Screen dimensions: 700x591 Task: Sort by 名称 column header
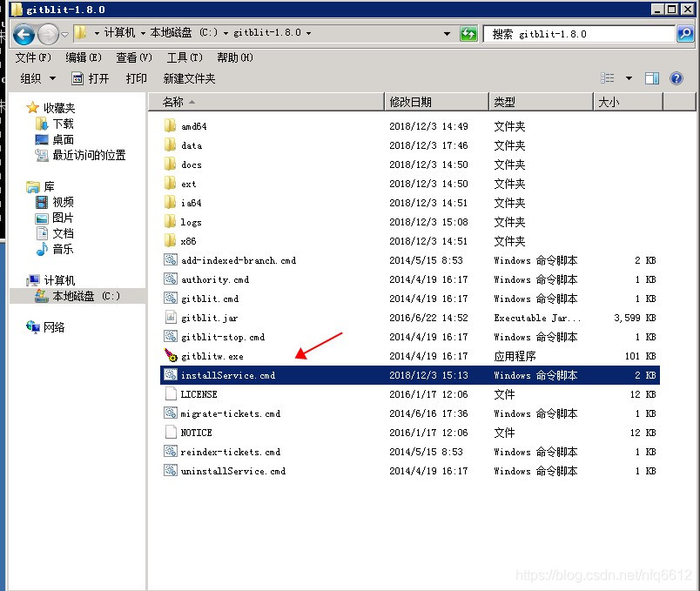(x=266, y=102)
